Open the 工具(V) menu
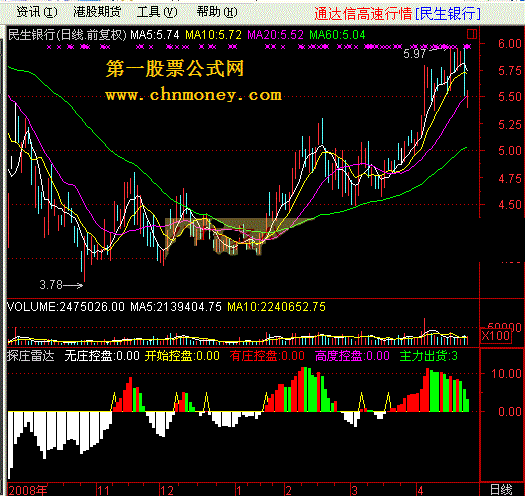The height and width of the screenshot is (496, 525). pyautogui.click(x=157, y=12)
